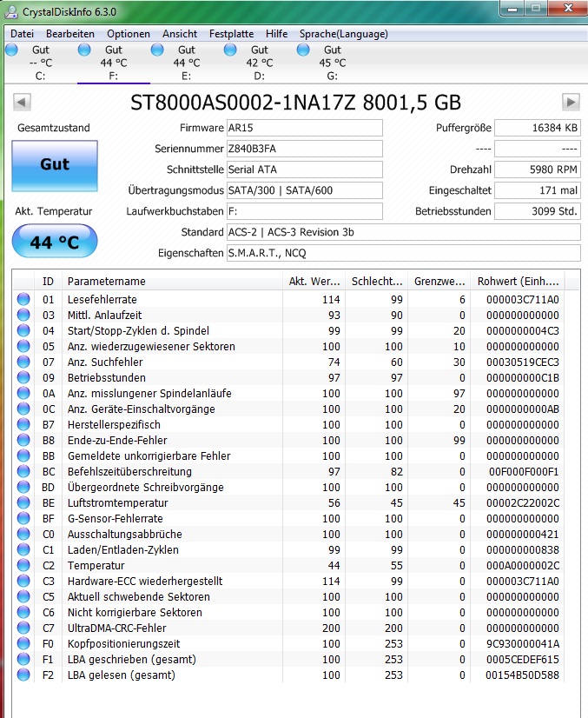Click raw value 00030519CEC3

click(x=523, y=362)
